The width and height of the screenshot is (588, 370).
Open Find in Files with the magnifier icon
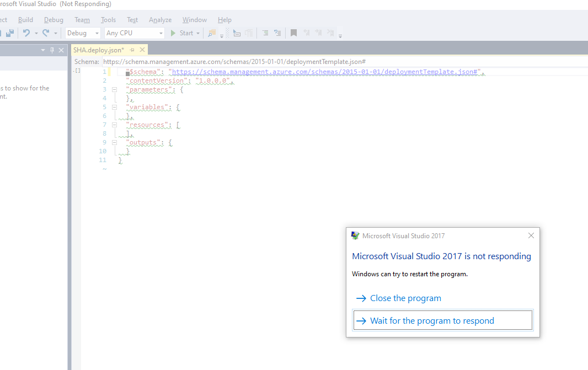(212, 33)
